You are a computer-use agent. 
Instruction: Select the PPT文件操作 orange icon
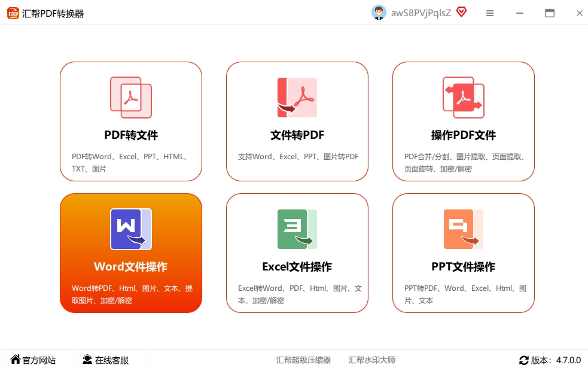[464, 229]
